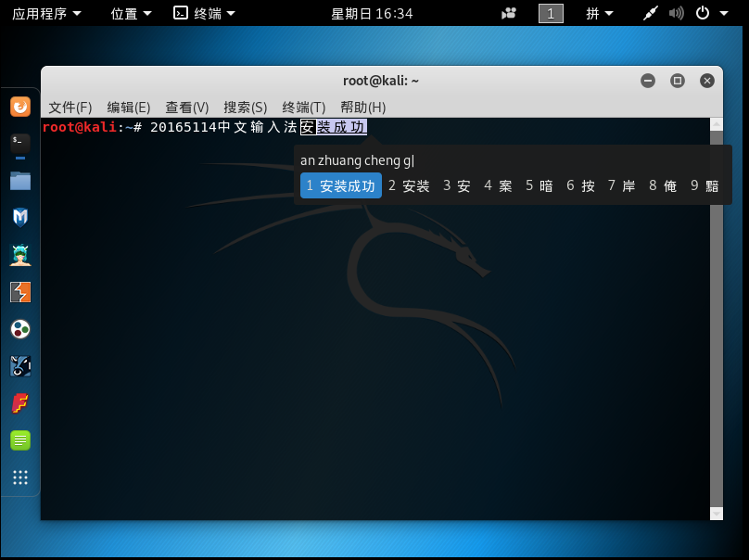Open the 查看(V) menu

coord(186,107)
